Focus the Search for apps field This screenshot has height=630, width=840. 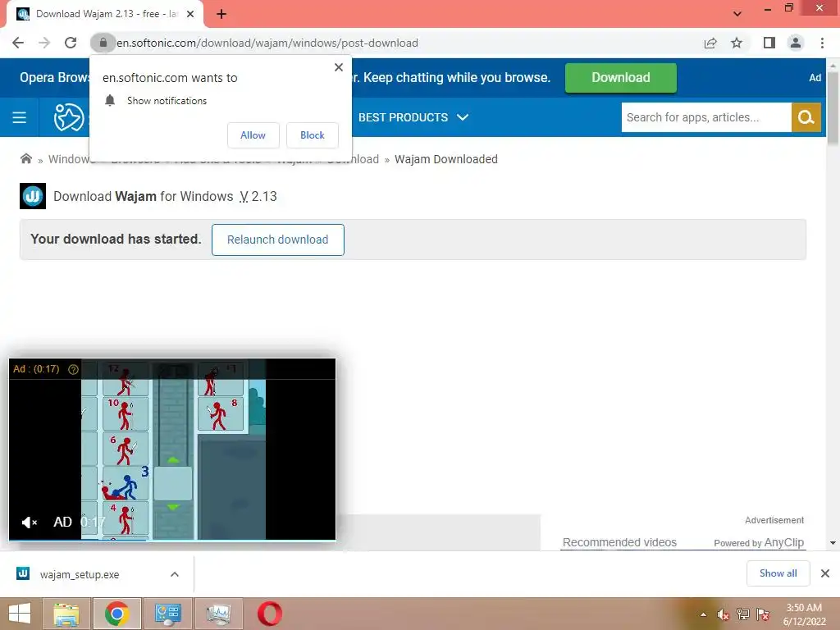[x=706, y=117]
